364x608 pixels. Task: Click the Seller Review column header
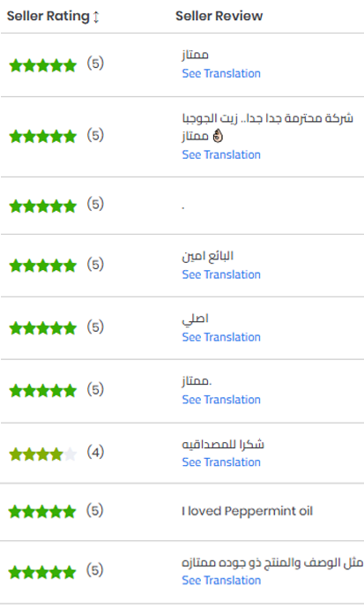tap(219, 16)
